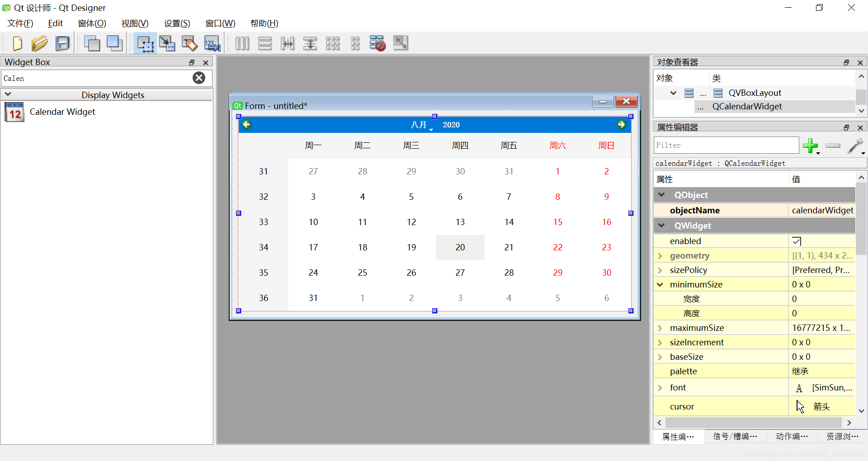This screenshot has width=868, height=461.
Task: Expand the maximumSize property
Action: pyautogui.click(x=660, y=328)
